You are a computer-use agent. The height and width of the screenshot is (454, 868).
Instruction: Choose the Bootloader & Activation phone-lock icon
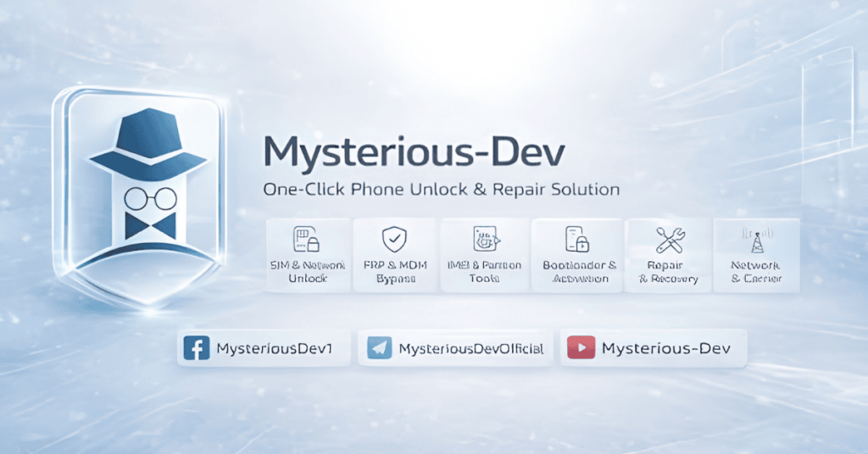[577, 239]
